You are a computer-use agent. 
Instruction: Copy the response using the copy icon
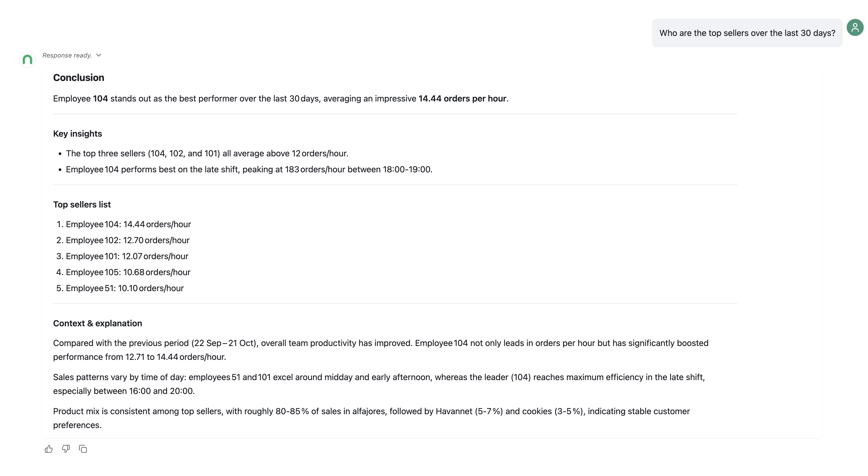(83, 449)
